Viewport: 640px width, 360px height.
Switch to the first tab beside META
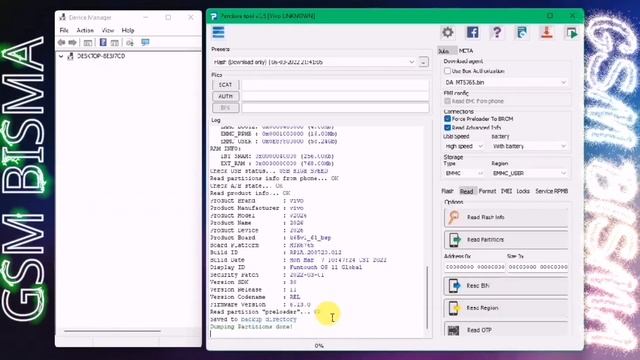click(x=444, y=51)
